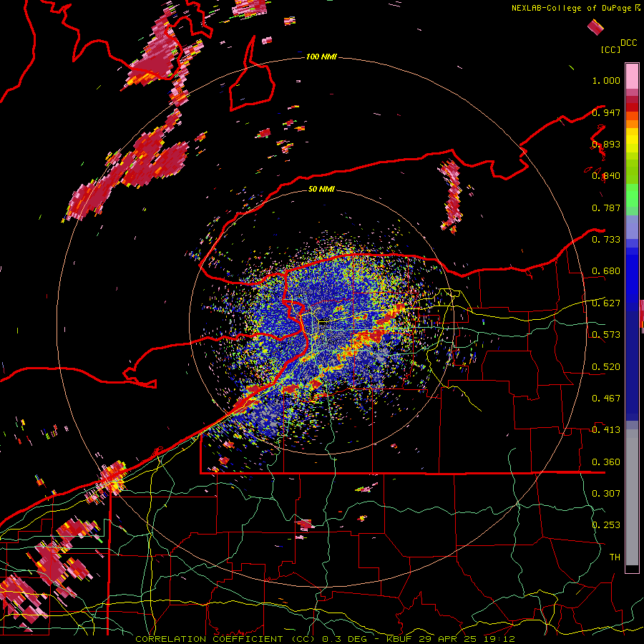Click the 0.467 color scale label

[606, 398]
